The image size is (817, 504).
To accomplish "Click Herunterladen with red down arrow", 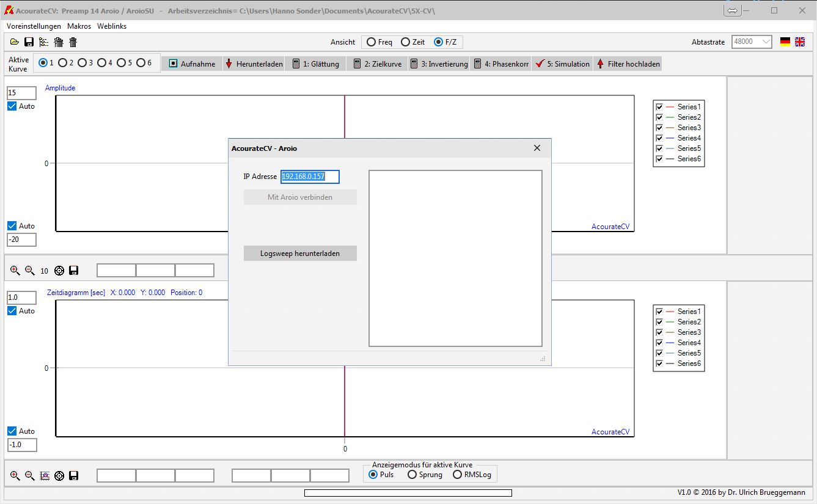I will point(254,64).
